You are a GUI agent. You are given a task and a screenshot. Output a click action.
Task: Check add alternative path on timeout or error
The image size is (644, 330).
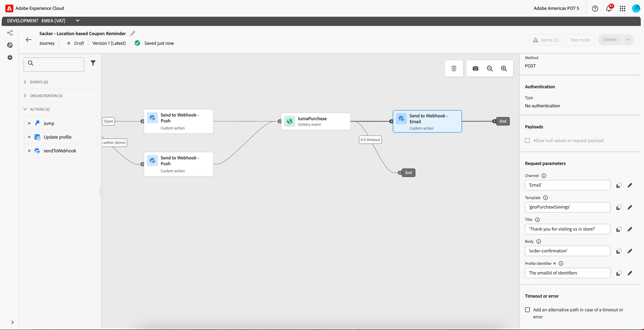click(528, 310)
